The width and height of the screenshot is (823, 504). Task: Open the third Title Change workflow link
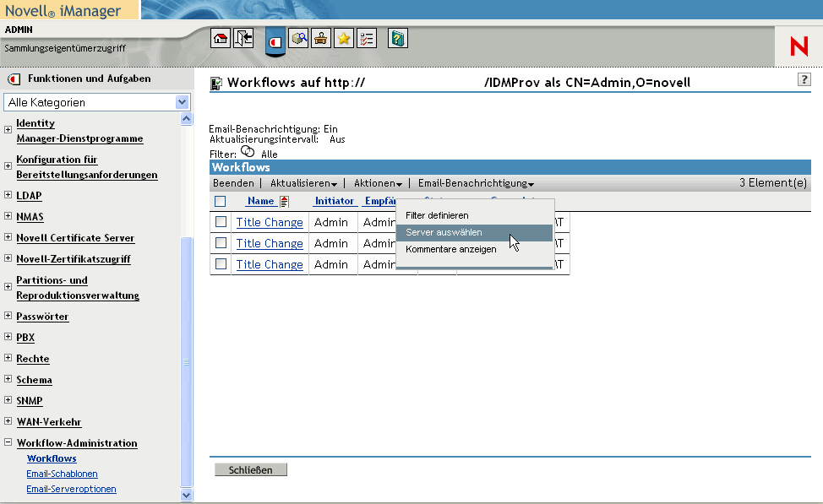(x=270, y=264)
